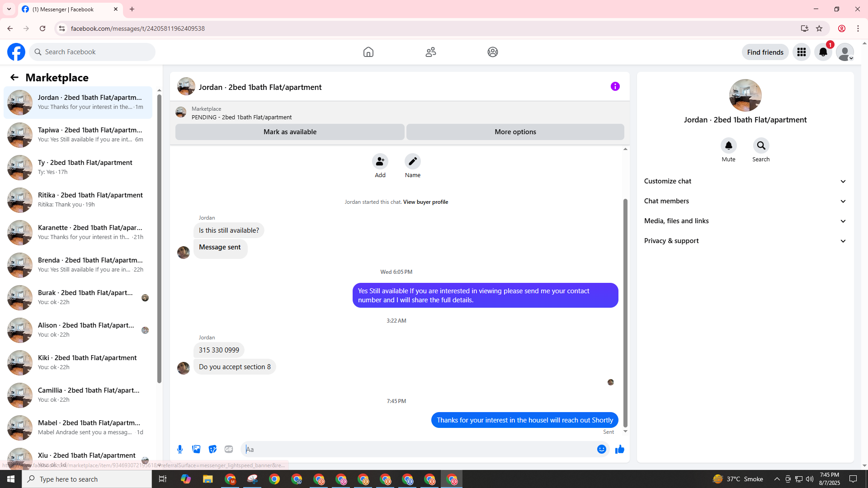Viewport: 868px width, 488px height.
Task: Open the Friends icon in top navigation
Action: 431,52
